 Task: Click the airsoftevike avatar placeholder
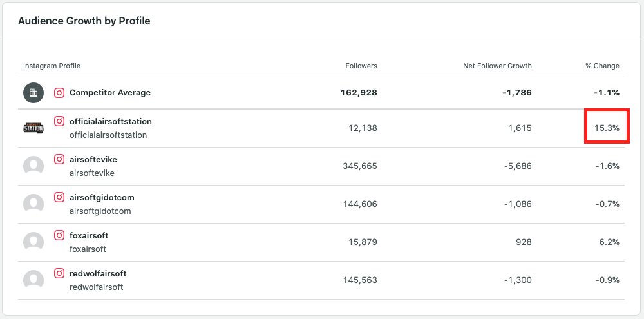click(33, 166)
